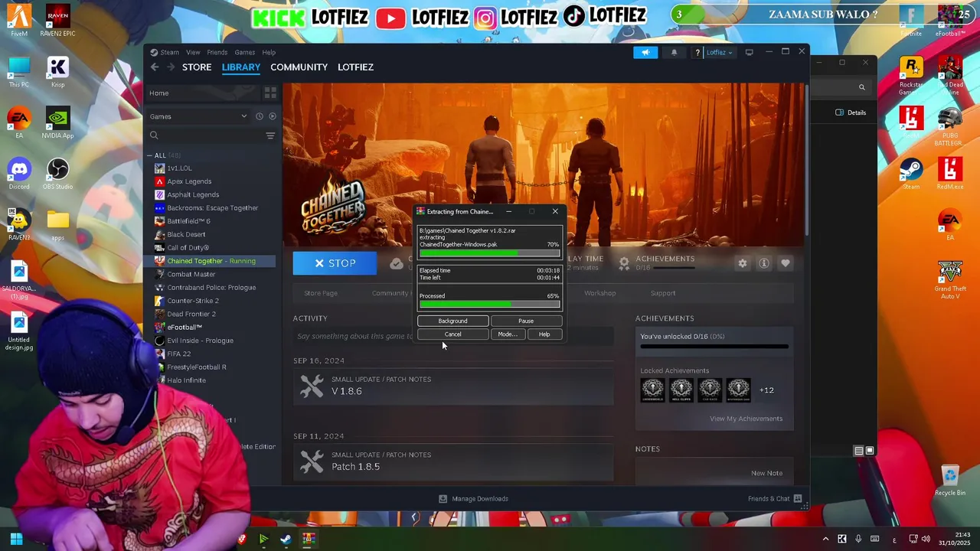980x551 pixels.
Task: Click New Note in Notes panel
Action: tap(766, 473)
